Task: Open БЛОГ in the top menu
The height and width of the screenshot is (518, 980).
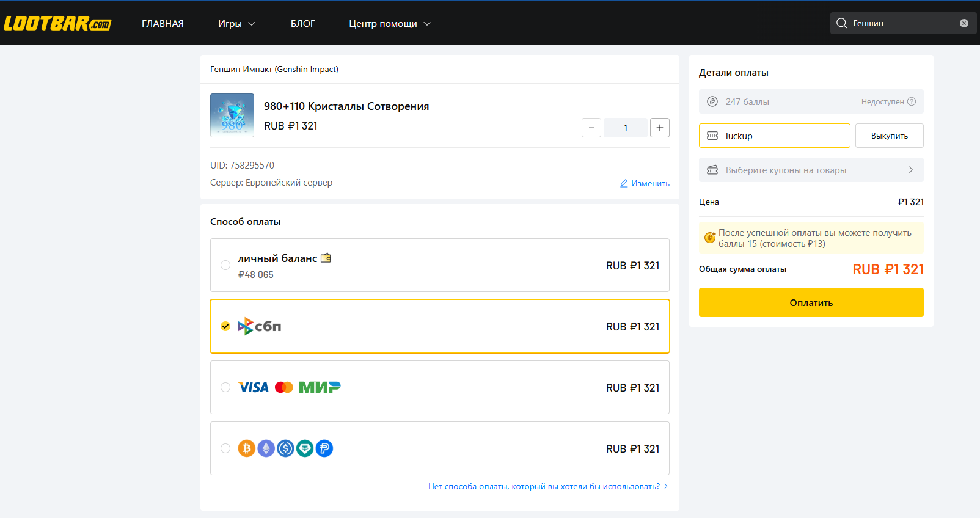Action: (x=302, y=23)
